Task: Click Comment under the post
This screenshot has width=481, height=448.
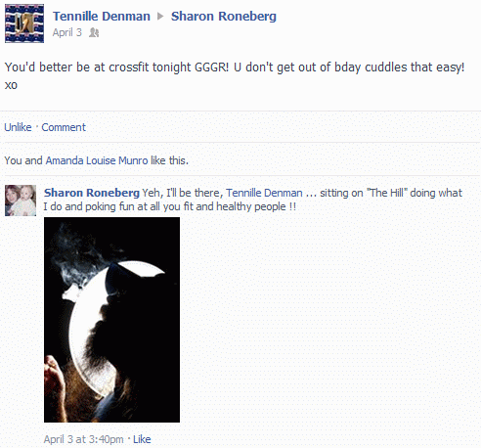Action: pos(64,127)
